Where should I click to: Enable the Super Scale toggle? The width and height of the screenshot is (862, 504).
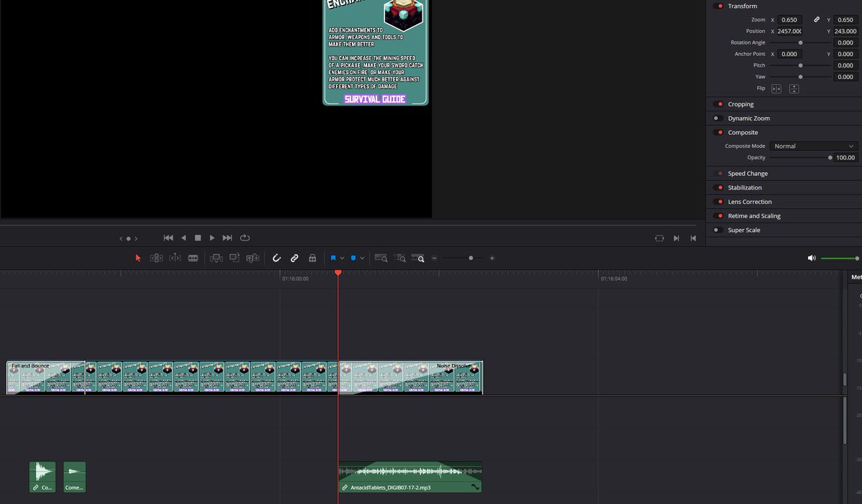click(x=718, y=230)
